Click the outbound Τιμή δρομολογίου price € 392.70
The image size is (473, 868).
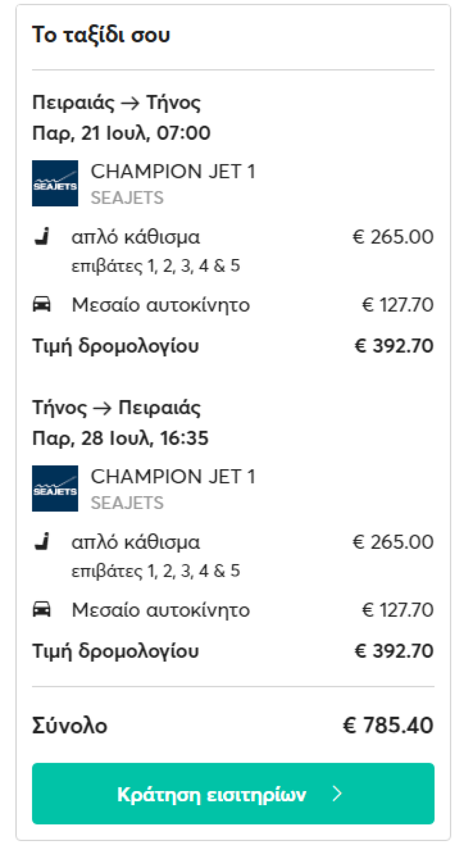pos(394,346)
